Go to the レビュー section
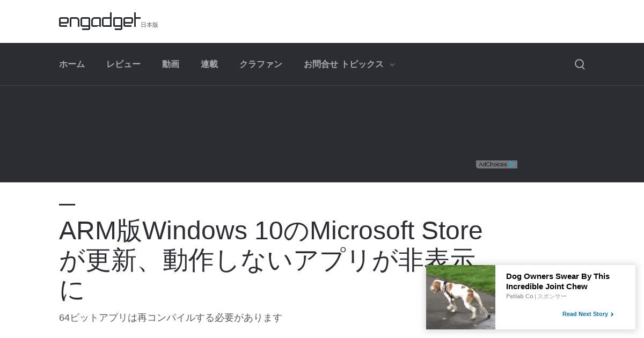The image size is (644, 338). click(123, 64)
